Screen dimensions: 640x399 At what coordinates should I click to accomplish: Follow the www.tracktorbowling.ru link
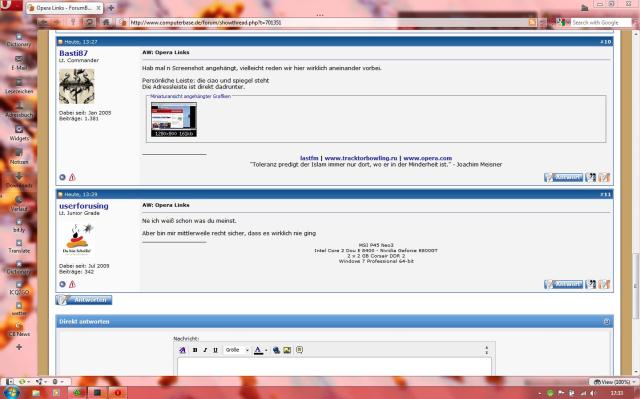tap(361, 158)
